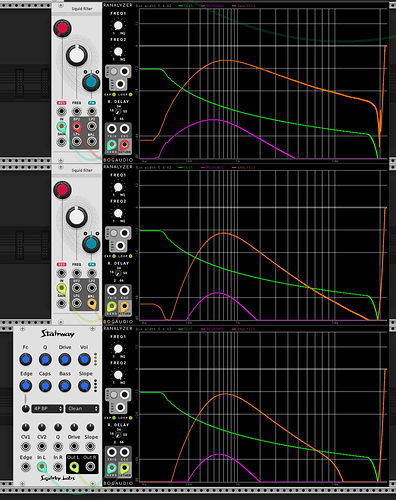This screenshot has width=396, height=500.
Task: Click the orange cable plug in middle Ranalyzer RETURN
Action: (124, 307)
